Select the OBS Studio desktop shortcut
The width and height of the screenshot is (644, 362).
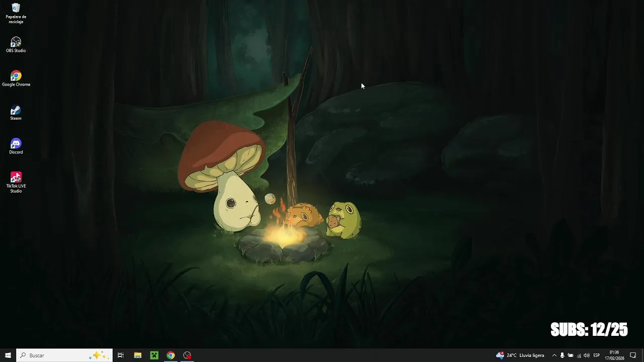[x=16, y=45]
